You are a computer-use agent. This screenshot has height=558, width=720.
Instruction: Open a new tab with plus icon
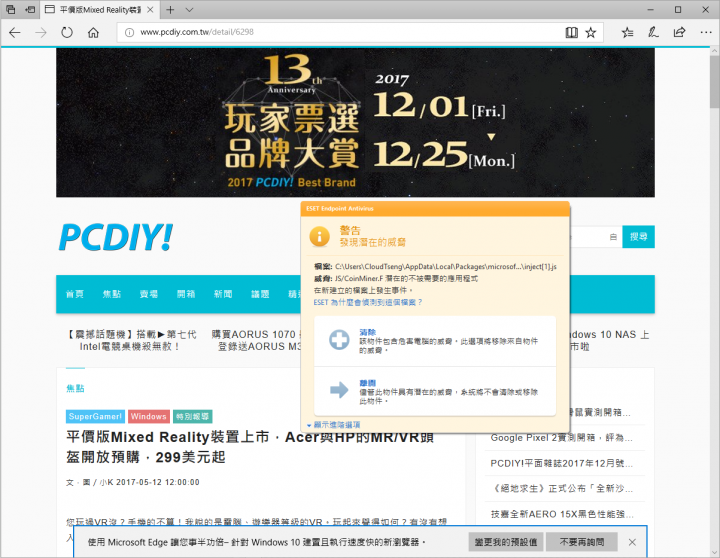170,10
